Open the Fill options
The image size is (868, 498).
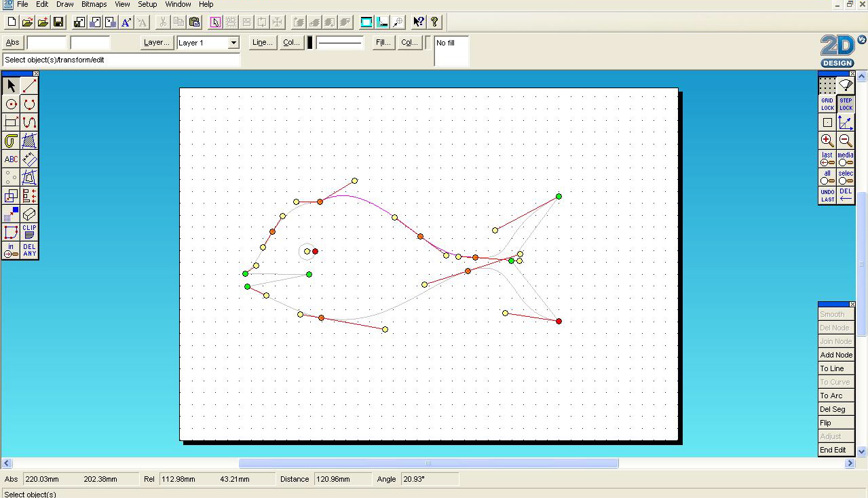click(382, 42)
